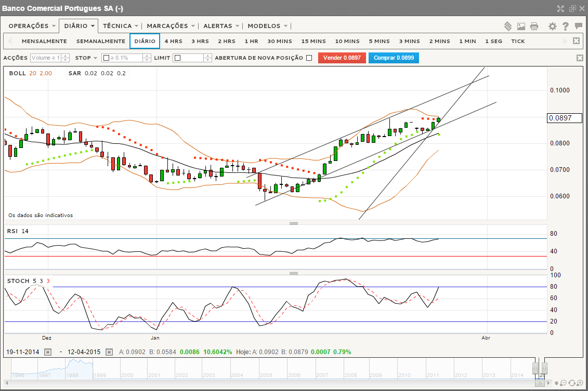Image resolution: width=588 pixels, height=391 pixels.
Task: Print the chart using printer icon
Action: pos(534,26)
